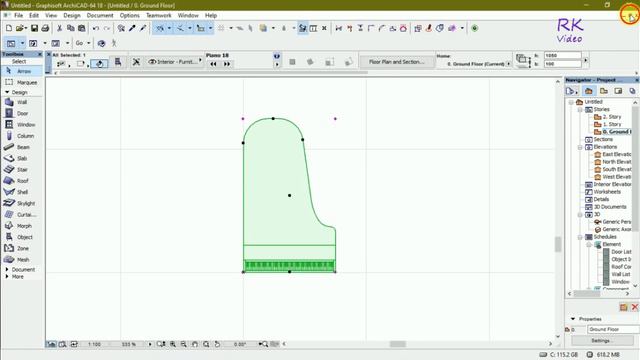Select the Shell tool

[x=22, y=192]
